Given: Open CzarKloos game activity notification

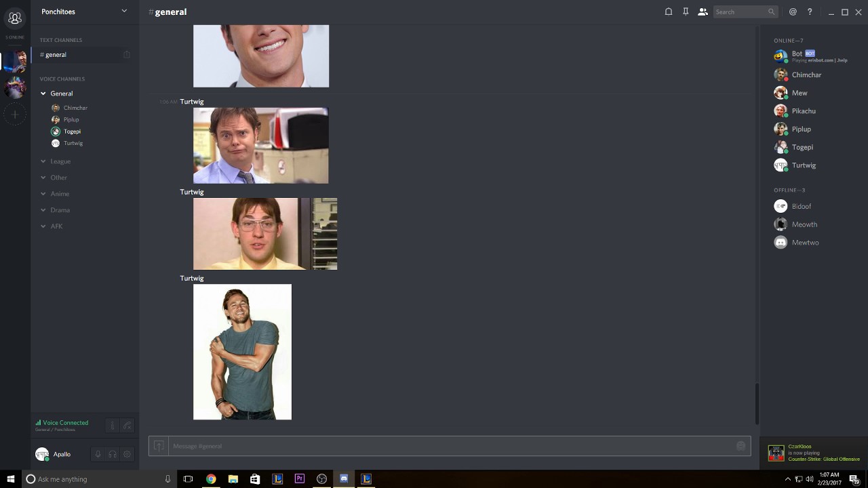Looking at the screenshot, I should tap(814, 453).
